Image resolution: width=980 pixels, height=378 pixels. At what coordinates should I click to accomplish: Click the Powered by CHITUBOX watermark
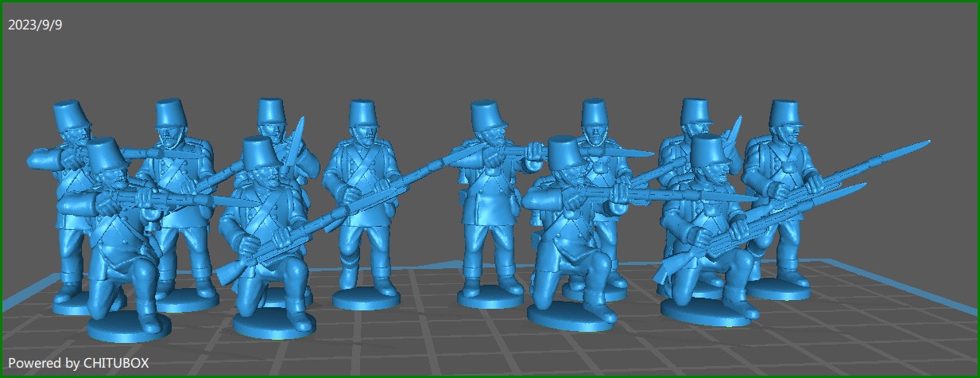click(78, 363)
